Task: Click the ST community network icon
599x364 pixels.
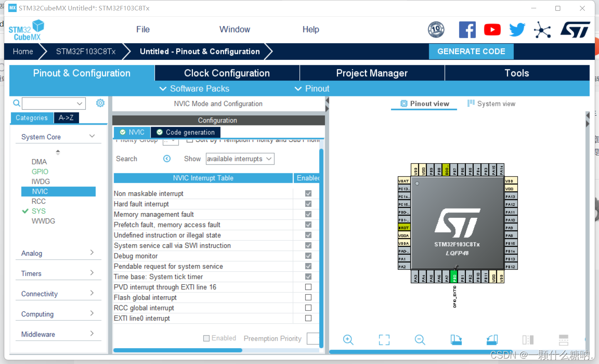Action: 542,30
